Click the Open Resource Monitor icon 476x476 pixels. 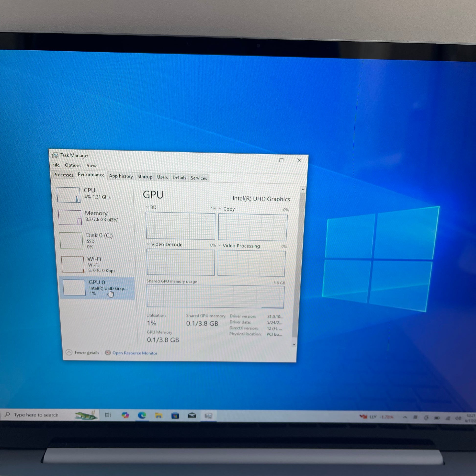tap(108, 352)
